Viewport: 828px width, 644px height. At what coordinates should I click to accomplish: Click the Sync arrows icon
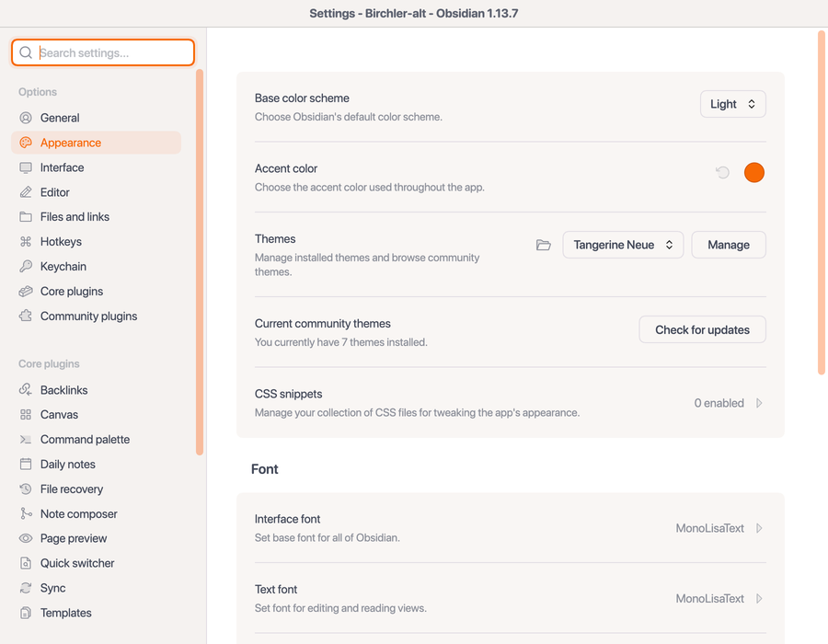[26, 588]
